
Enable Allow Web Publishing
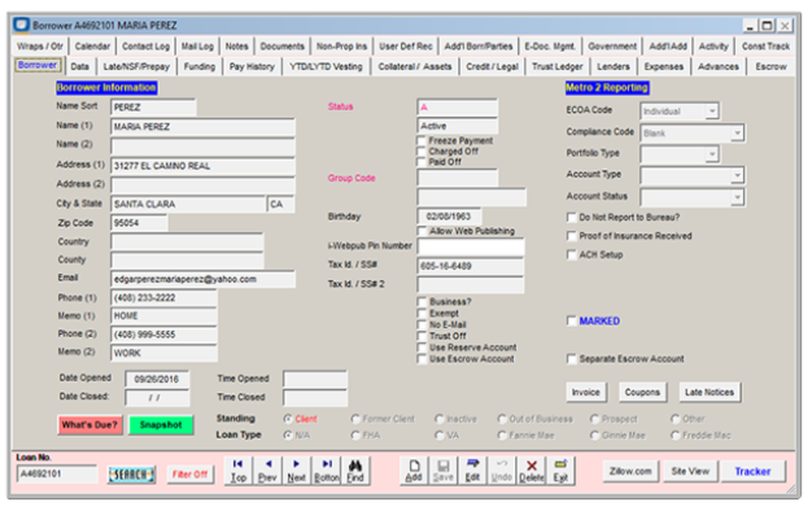(422, 232)
